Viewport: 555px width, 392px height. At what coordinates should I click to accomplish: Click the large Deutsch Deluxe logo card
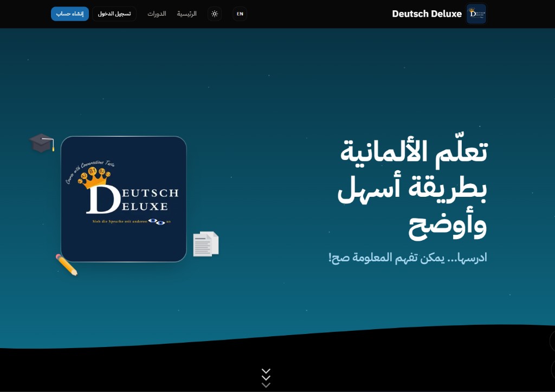pos(124,199)
